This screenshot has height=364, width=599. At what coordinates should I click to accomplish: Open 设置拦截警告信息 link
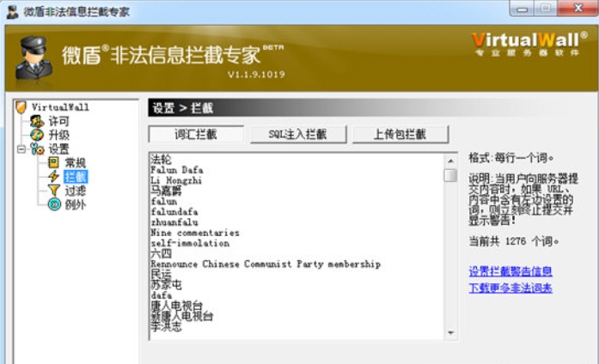coord(510,271)
